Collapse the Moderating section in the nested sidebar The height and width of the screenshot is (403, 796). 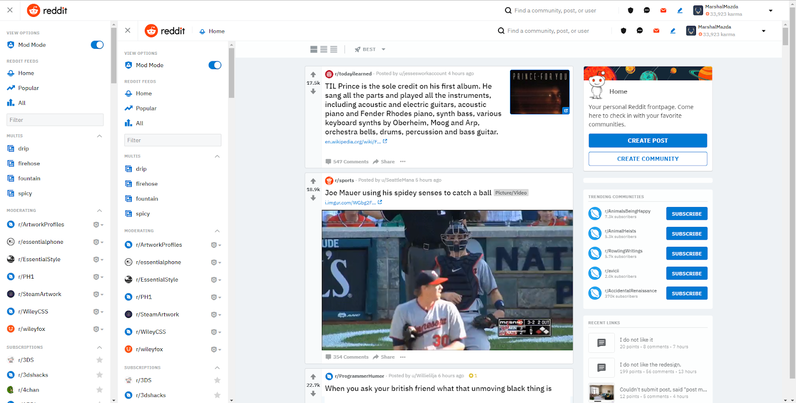217,230
